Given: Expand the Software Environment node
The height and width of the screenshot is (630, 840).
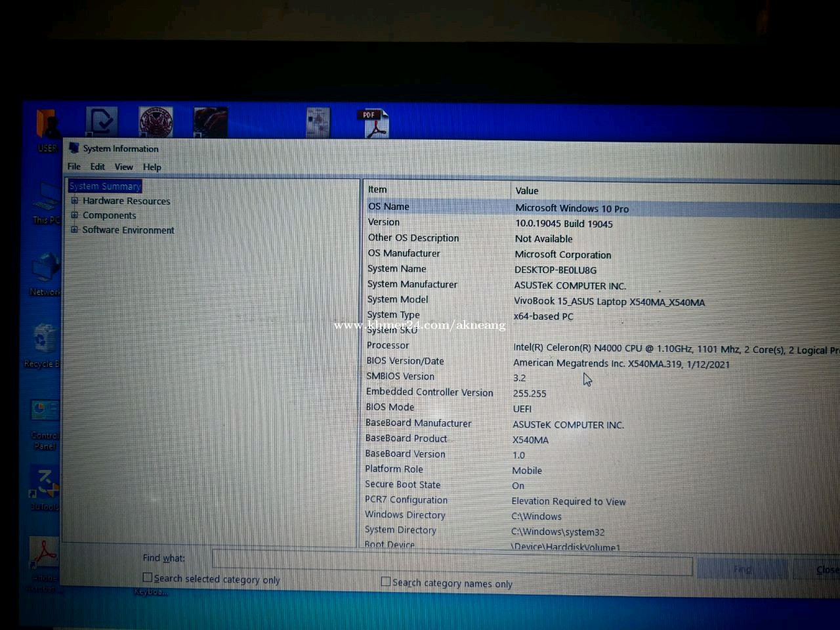Looking at the screenshot, I should (x=74, y=230).
